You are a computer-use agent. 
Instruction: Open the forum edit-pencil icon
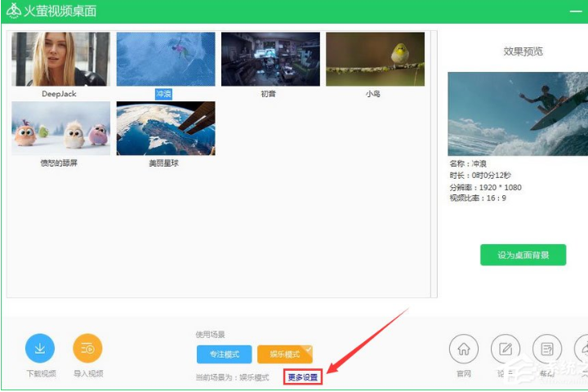click(506, 350)
